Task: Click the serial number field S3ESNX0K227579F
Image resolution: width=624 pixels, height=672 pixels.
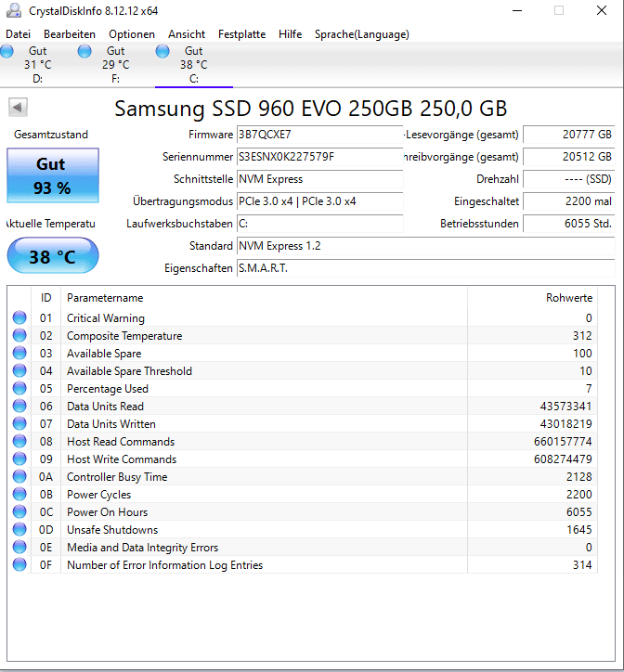Action: pos(320,157)
